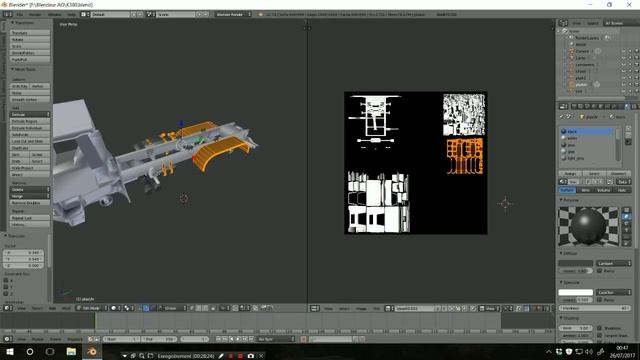Image resolution: width=640 pixels, height=360 pixels.
Task: Click the Subdivide button
Action: pyautogui.click(x=30, y=135)
